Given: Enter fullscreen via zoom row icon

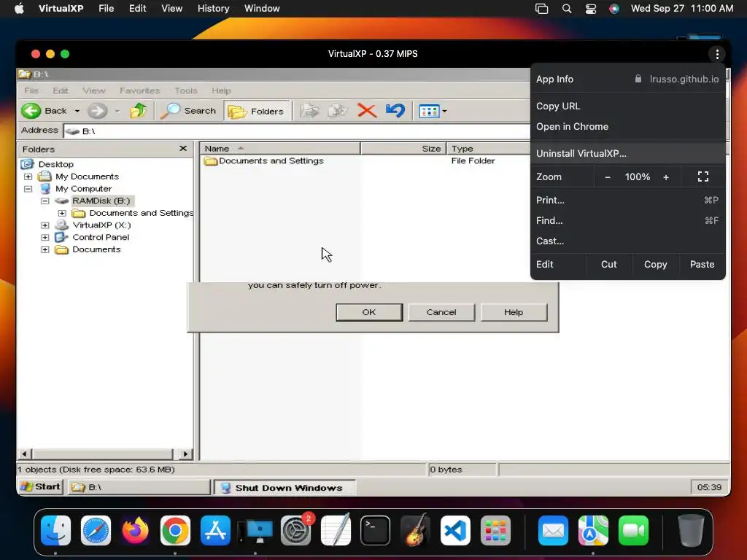Looking at the screenshot, I should (x=703, y=176).
